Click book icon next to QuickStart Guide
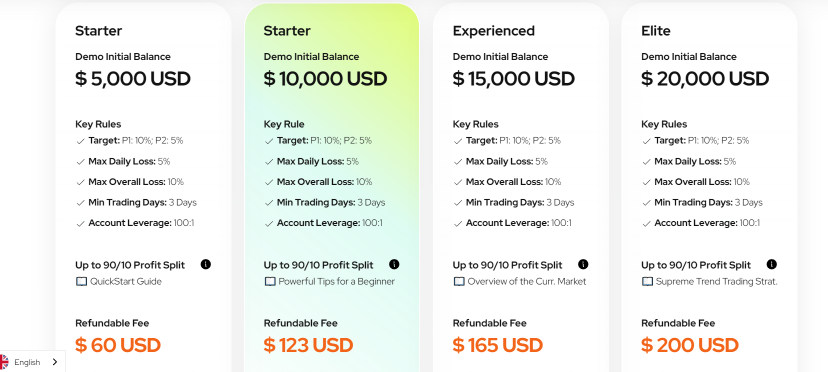Screen dimensions: 828x372 click(81, 282)
